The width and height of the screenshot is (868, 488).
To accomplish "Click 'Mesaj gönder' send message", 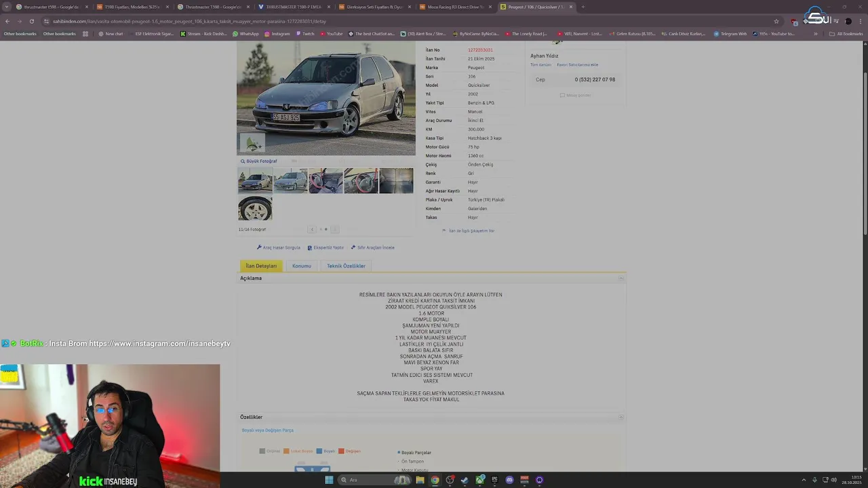I will pyautogui.click(x=576, y=95).
